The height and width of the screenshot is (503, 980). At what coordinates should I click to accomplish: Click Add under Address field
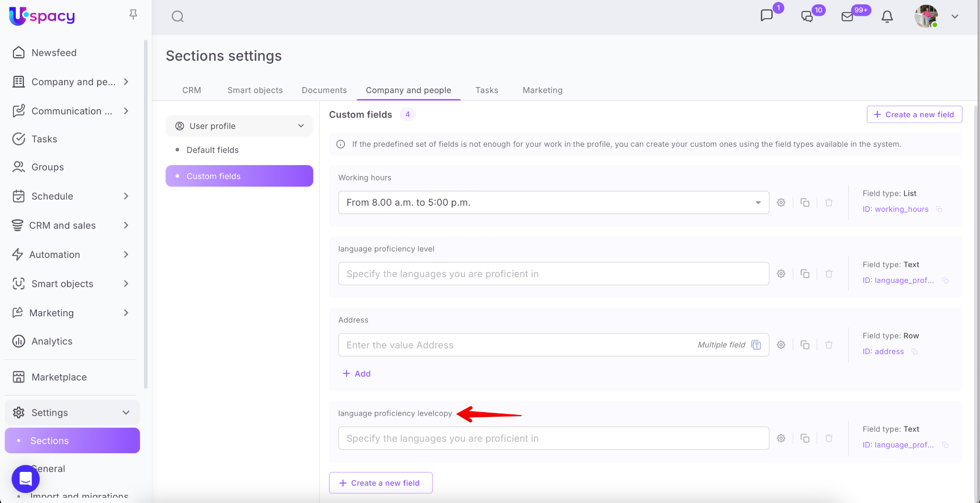tap(357, 374)
